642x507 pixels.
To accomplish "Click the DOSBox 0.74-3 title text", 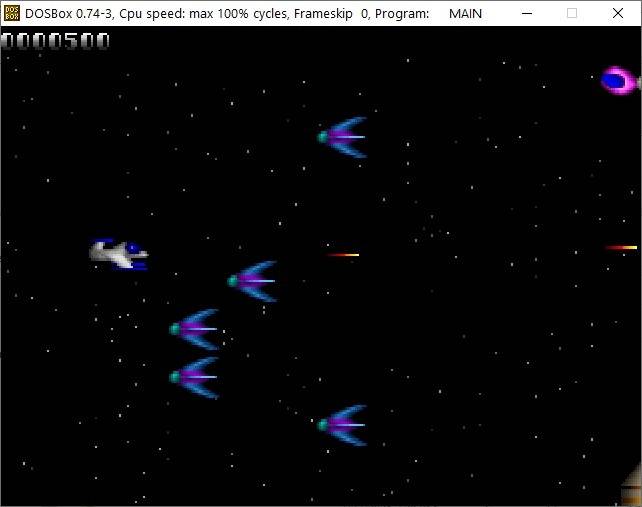I will (72, 14).
